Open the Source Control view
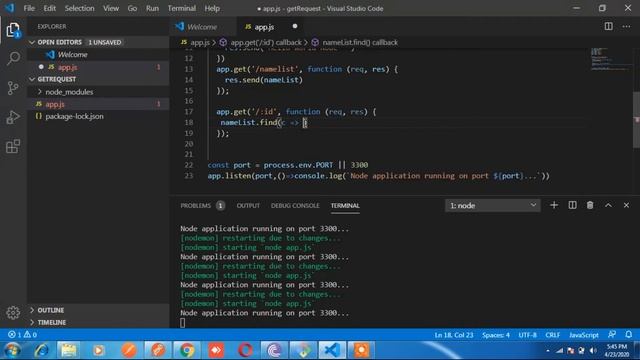 (13, 88)
